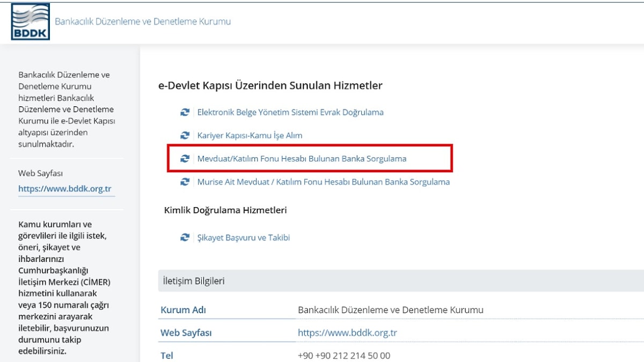Screen dimensions: 644x362
Task: Open Kariyer Kapısı-Kamu İşe Alım service
Action: tap(250, 135)
